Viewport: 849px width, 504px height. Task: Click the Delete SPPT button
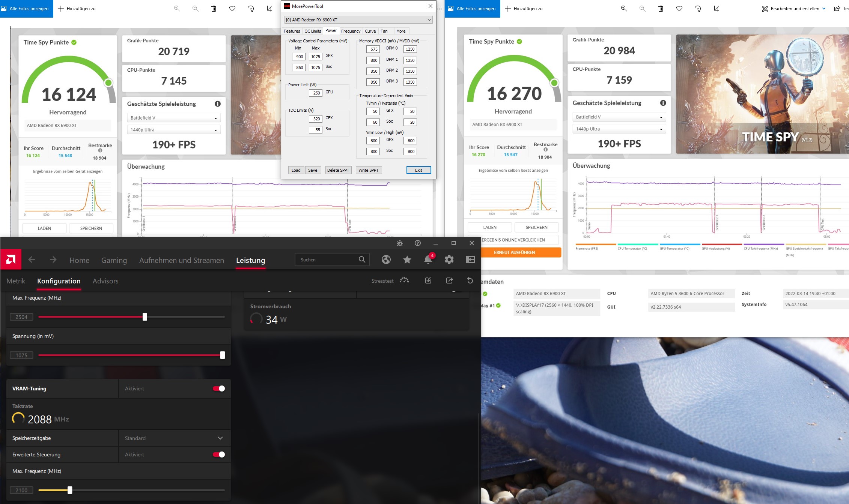tap(338, 170)
